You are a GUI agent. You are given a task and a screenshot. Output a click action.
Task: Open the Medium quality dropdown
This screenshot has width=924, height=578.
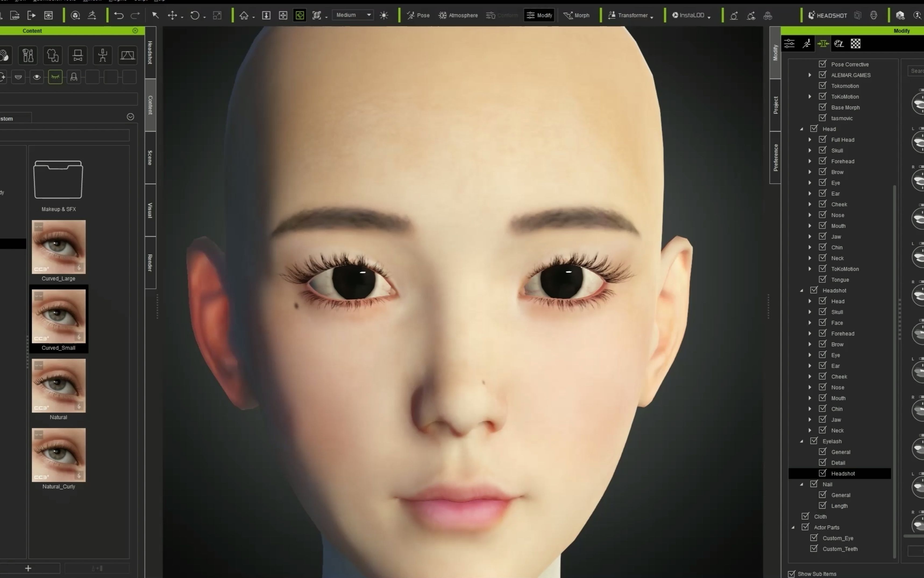click(x=352, y=15)
